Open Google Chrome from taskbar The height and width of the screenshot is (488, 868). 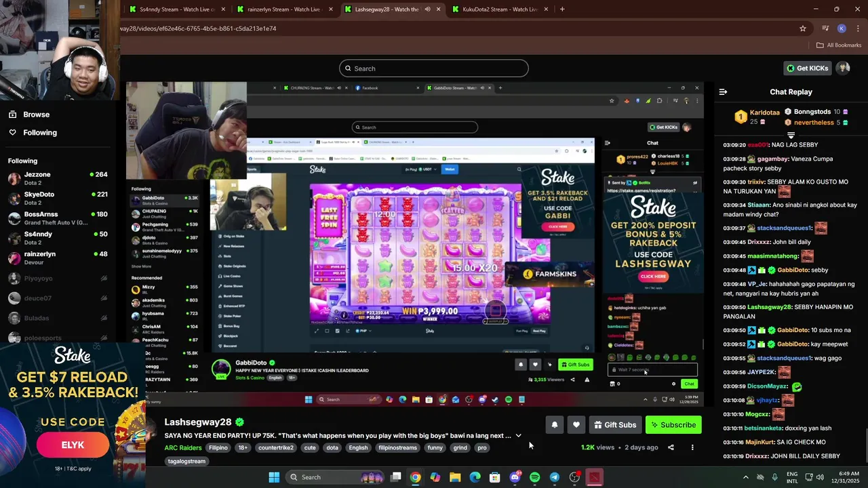click(x=415, y=477)
